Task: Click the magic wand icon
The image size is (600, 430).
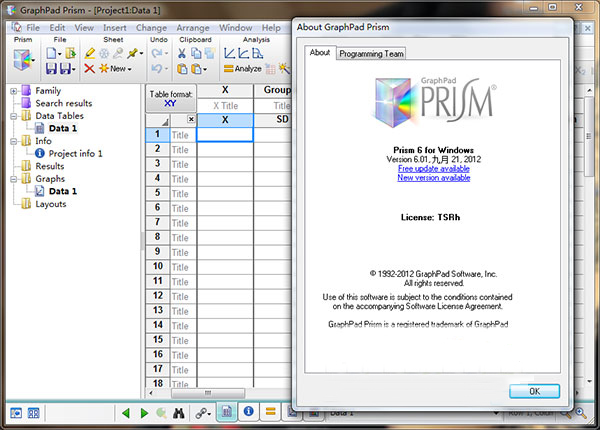Action: [284, 69]
